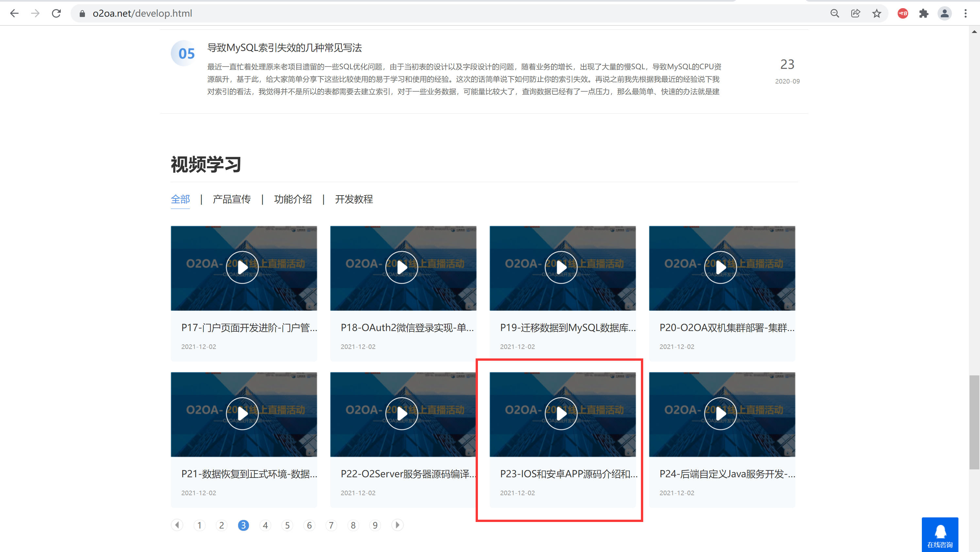Open the Chrome user profile avatar

[944, 13]
